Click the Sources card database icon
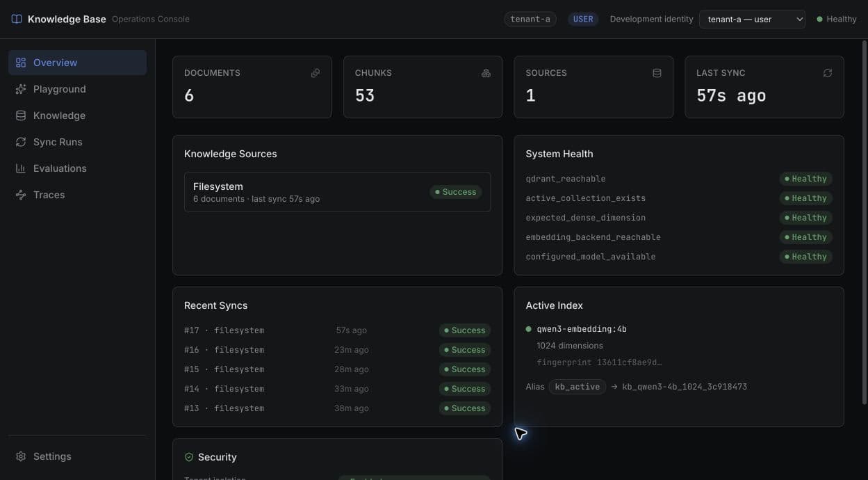This screenshot has width=868, height=480. point(657,73)
